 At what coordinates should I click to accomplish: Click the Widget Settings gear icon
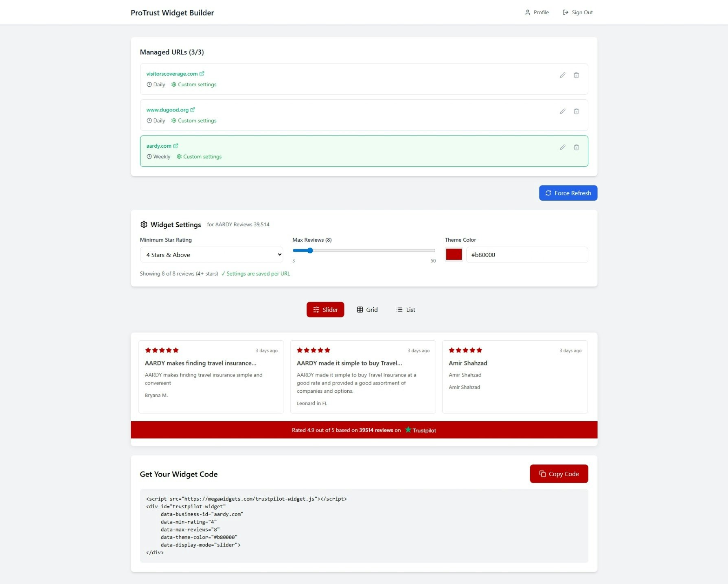tap(144, 224)
